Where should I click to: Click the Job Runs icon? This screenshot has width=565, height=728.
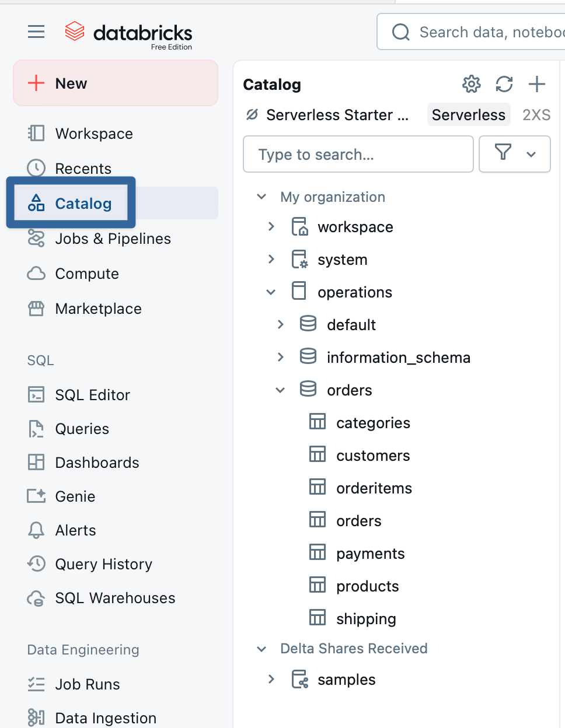[x=36, y=684]
